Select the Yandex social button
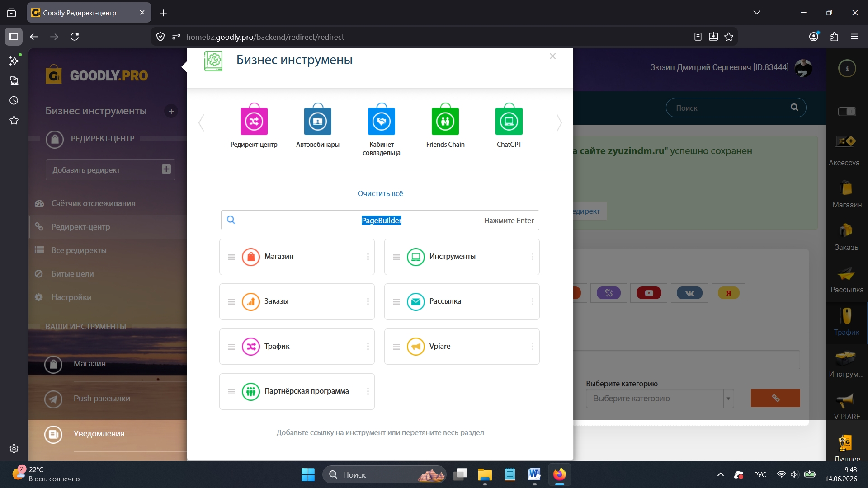This screenshot has width=868, height=488. (729, 293)
